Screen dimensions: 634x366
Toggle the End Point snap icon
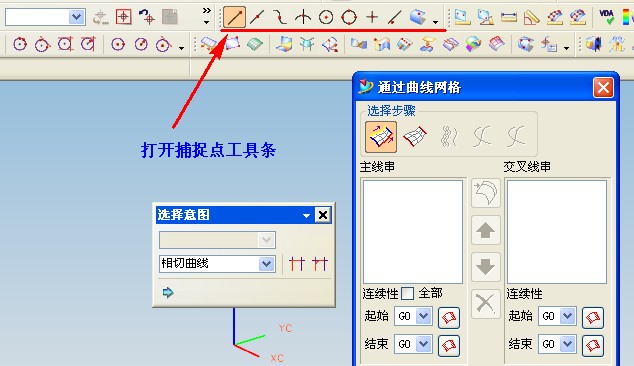click(x=234, y=17)
